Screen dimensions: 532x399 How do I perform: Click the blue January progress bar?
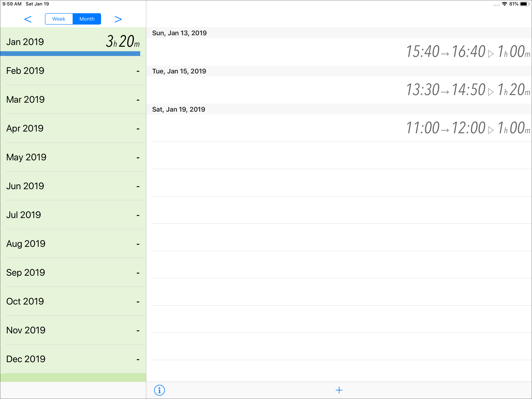(x=70, y=53)
